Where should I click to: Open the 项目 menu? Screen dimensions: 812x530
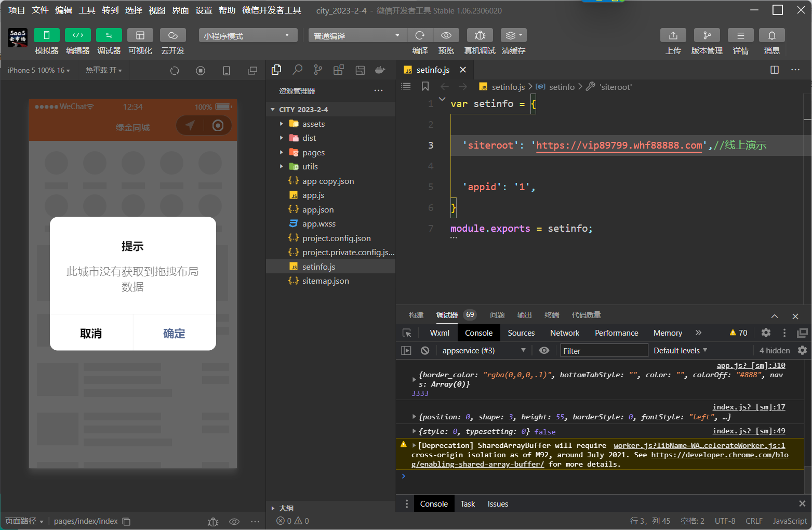(x=17, y=10)
